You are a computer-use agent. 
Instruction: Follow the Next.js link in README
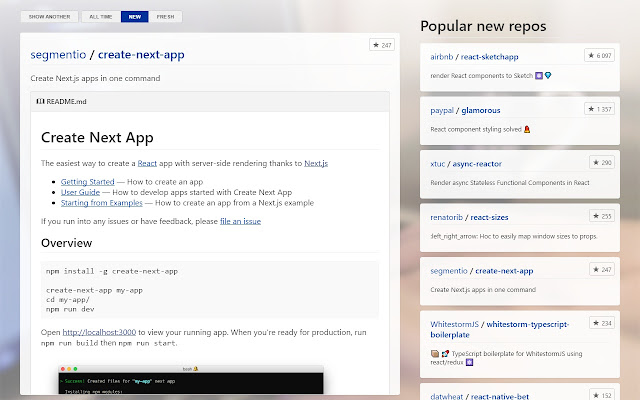click(x=316, y=163)
